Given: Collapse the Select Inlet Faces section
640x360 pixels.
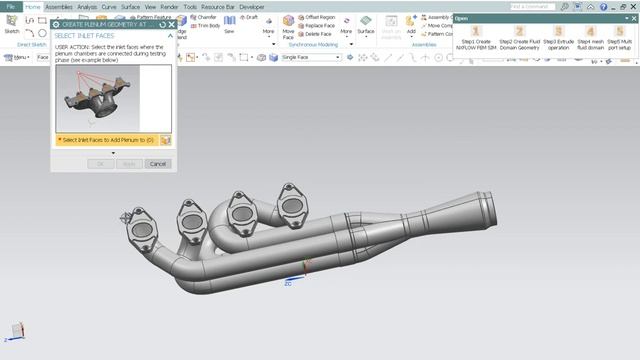Looking at the screenshot, I should (x=170, y=36).
